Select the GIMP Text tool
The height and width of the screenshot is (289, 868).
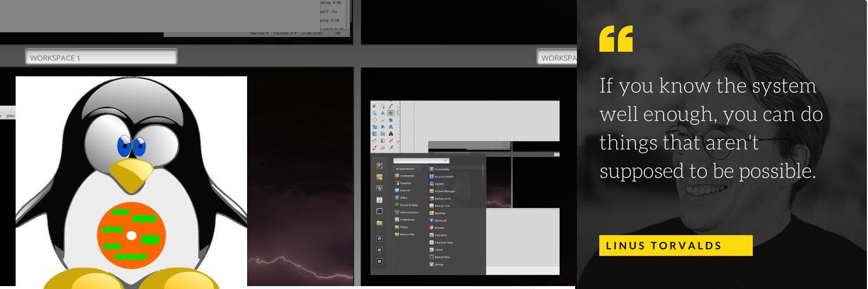pyautogui.click(x=391, y=134)
